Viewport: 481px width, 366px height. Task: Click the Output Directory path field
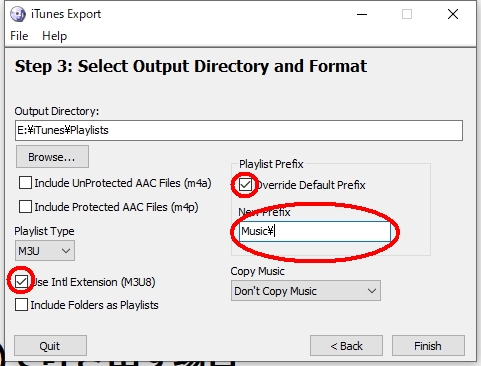pyautogui.click(x=239, y=130)
